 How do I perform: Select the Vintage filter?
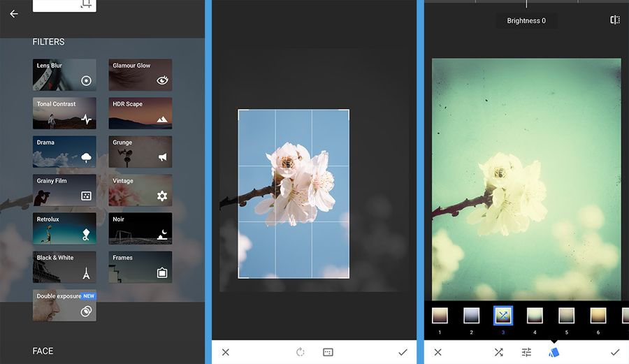pos(140,190)
